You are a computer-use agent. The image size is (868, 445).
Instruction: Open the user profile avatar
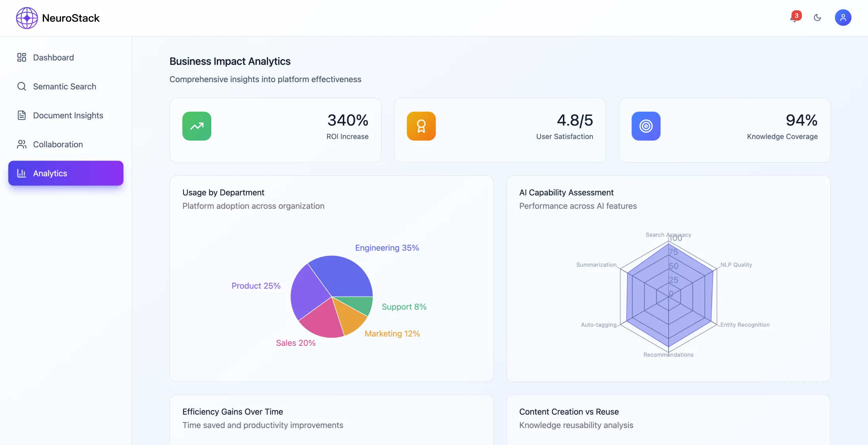(x=843, y=17)
